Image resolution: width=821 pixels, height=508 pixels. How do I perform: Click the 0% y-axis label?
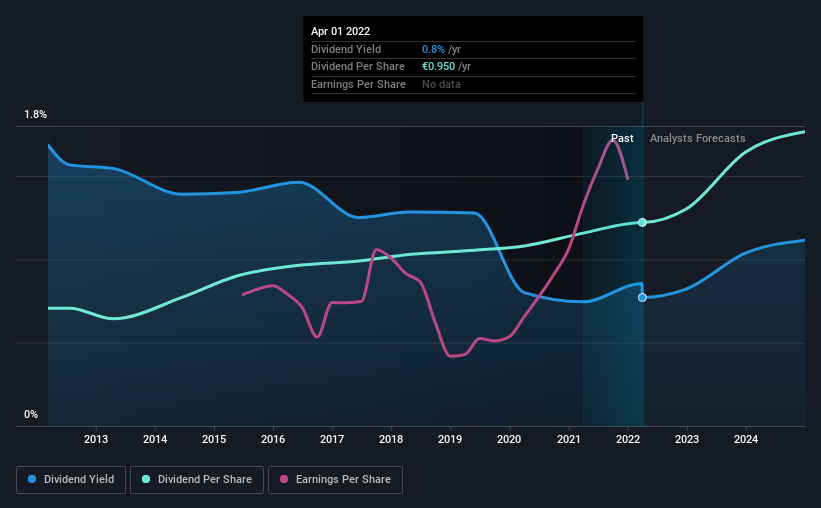pyautogui.click(x=31, y=414)
